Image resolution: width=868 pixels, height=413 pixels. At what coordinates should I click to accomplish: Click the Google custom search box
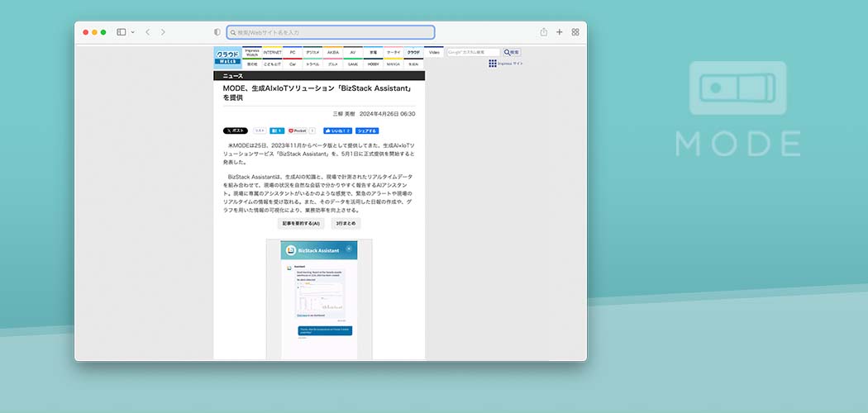473,52
